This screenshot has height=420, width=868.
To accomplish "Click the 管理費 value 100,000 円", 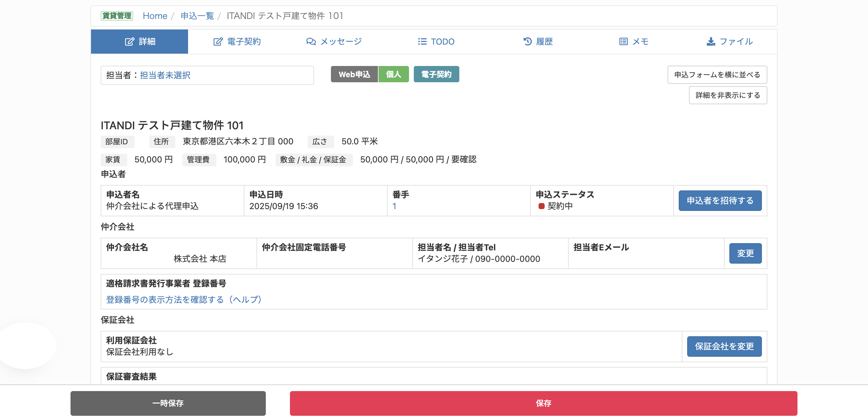I will [x=245, y=159].
